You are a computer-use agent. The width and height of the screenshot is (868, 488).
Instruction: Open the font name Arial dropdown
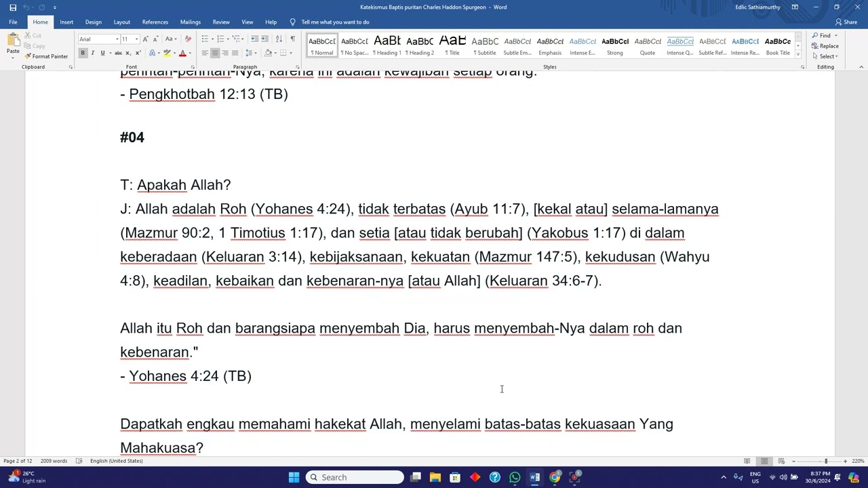(117, 39)
